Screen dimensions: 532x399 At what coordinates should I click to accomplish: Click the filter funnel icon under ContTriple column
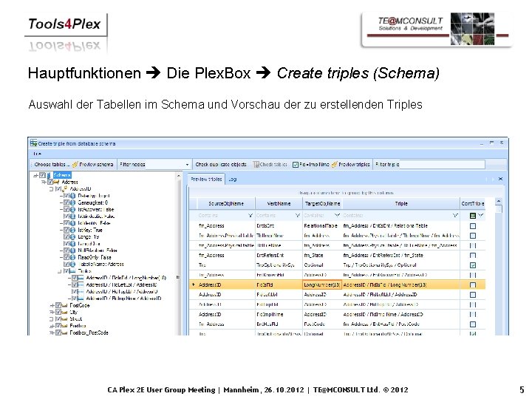pyautogui.click(x=481, y=216)
